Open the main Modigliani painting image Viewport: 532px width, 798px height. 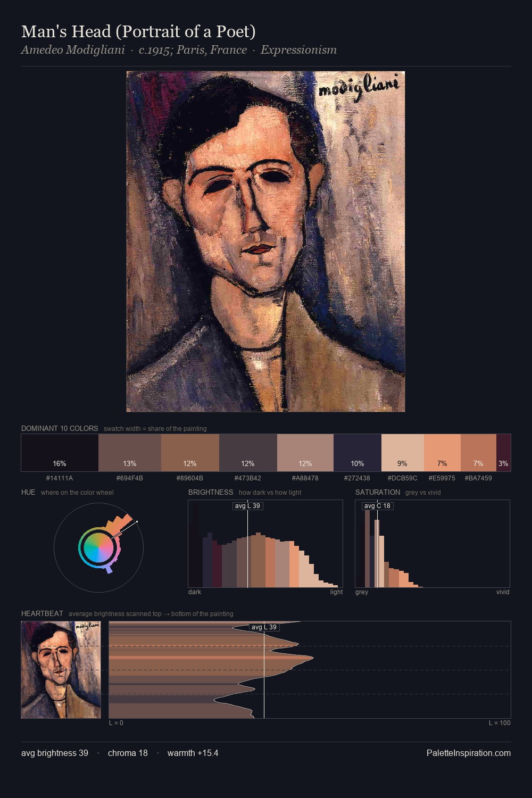[265, 242]
